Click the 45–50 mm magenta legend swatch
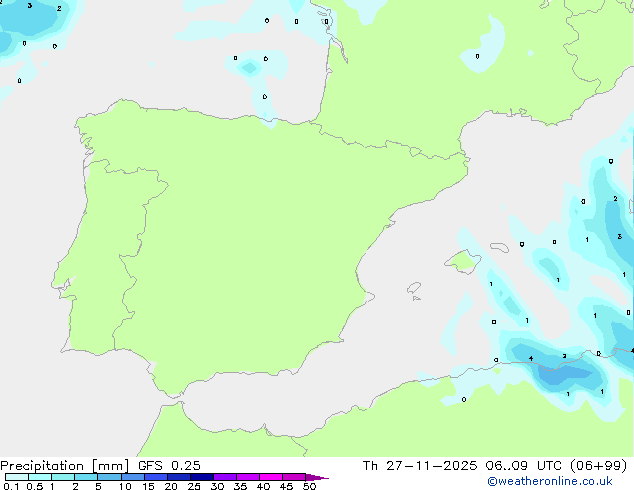Image resolution: width=634 pixels, height=490 pixels. 294,477
